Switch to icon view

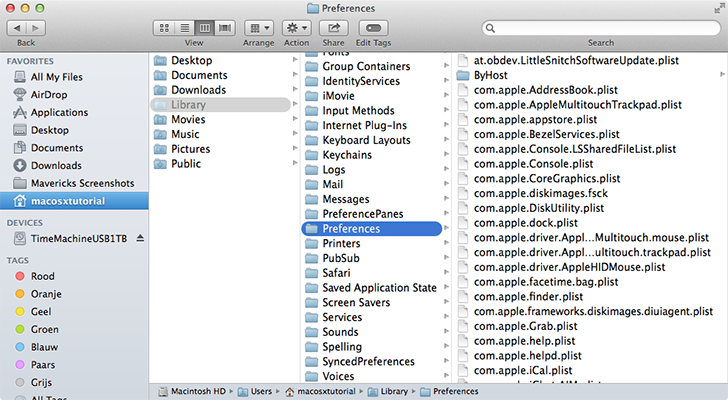point(164,28)
